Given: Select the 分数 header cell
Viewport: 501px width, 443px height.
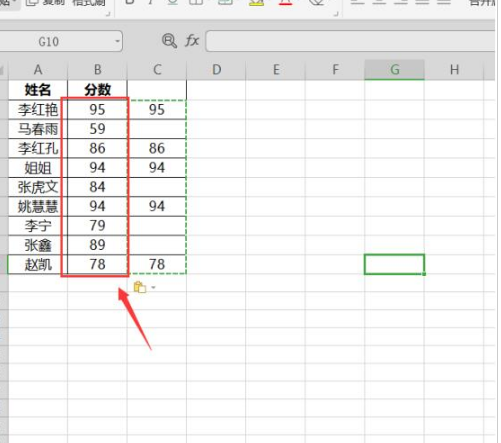Looking at the screenshot, I should [97, 90].
